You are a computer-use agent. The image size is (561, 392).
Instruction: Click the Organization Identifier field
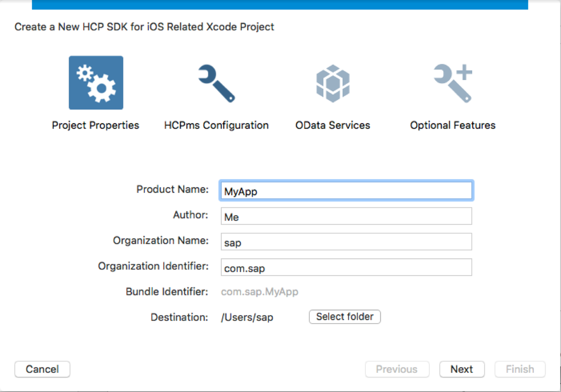point(346,267)
